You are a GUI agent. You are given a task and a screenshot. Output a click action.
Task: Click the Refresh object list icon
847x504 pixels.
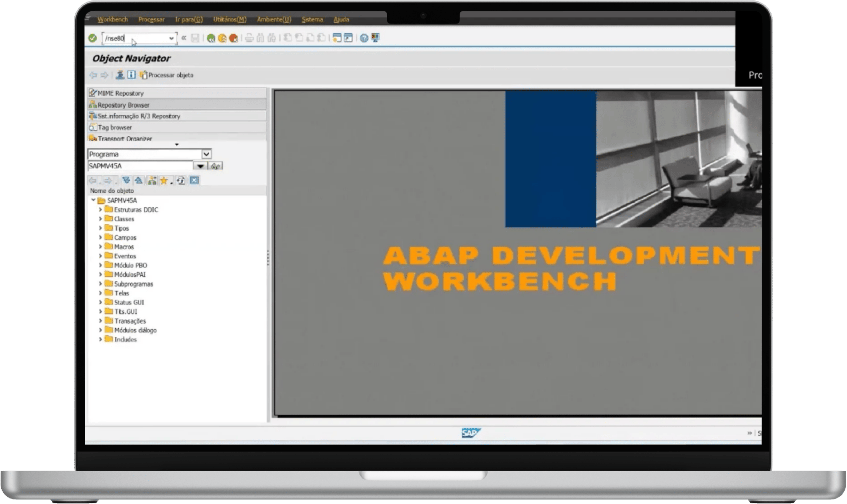click(181, 180)
